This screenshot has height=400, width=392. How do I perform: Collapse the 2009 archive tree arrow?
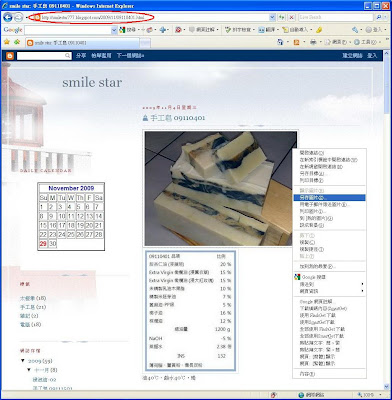[23, 361]
